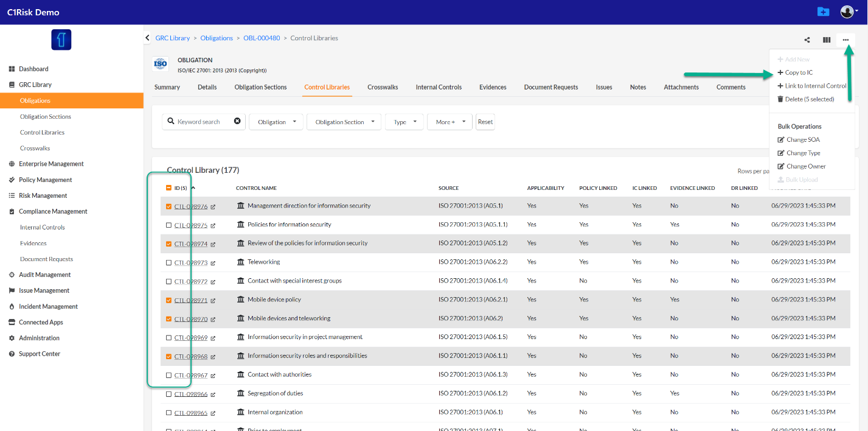Open the Type filter dropdown
The width and height of the screenshot is (868, 431).
(404, 122)
